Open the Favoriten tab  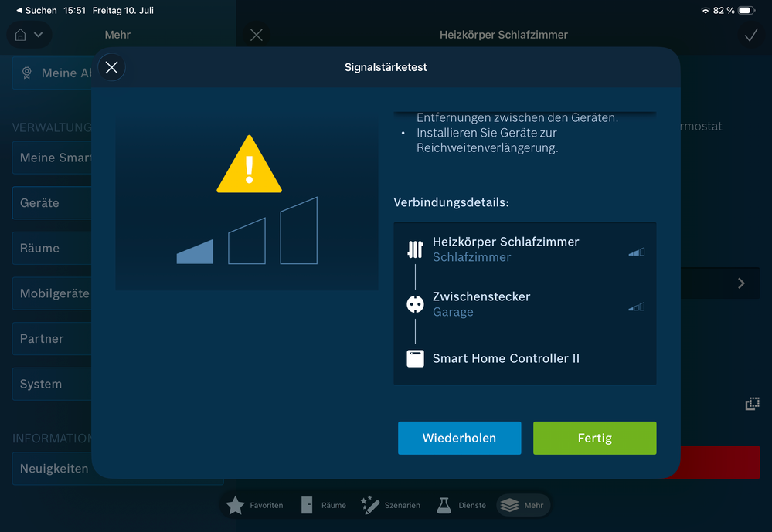click(254, 506)
